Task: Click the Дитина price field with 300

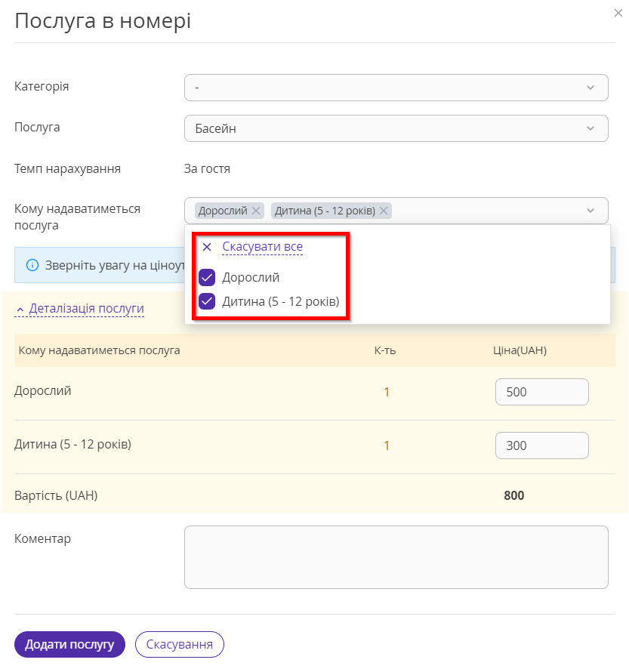Action: [541, 445]
